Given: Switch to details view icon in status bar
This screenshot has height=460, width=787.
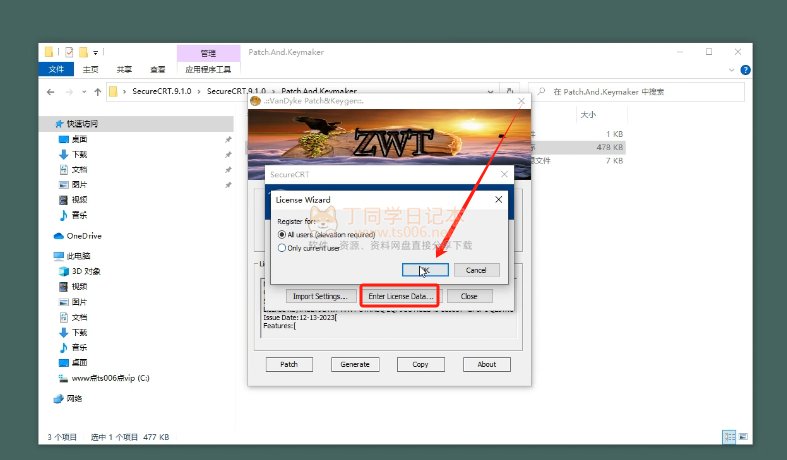Looking at the screenshot, I should (x=729, y=436).
